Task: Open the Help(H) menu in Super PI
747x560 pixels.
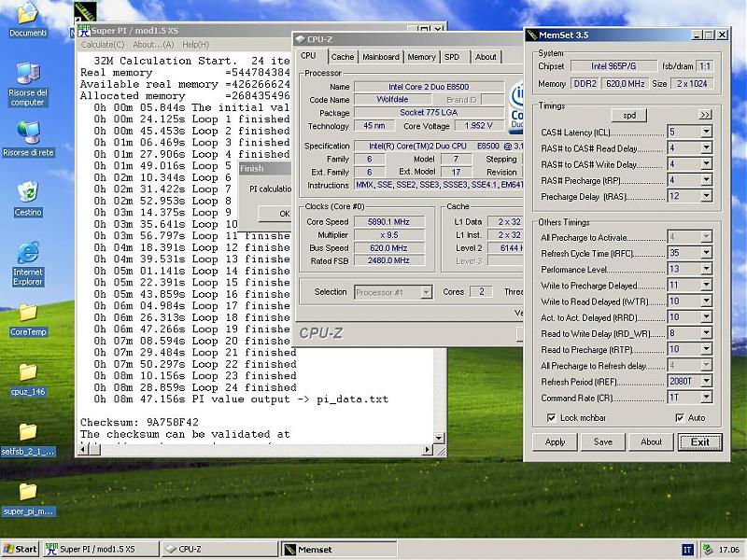Action: [x=195, y=45]
